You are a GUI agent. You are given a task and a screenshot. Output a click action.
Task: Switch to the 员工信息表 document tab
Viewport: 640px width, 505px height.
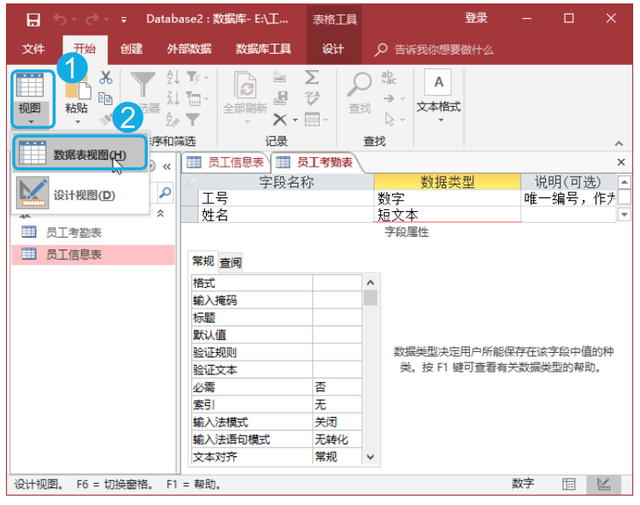(226, 162)
